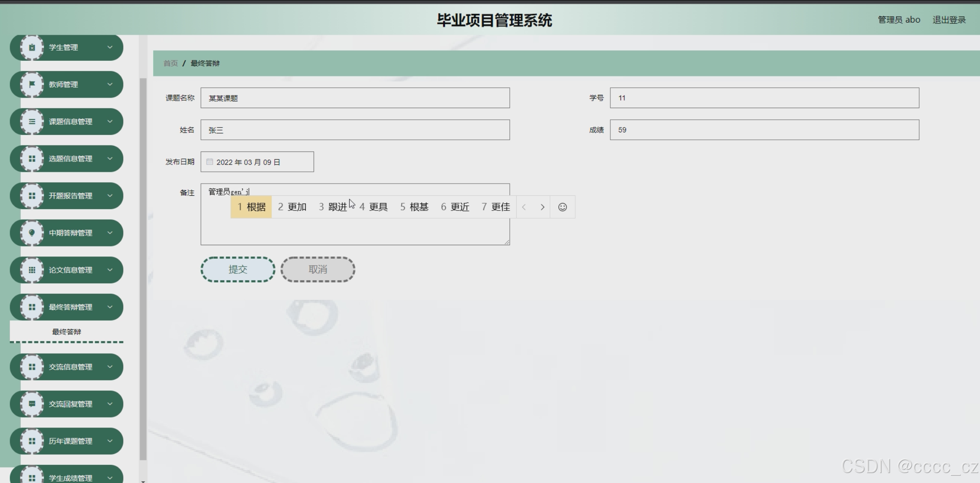Click the 学生管理 clipboard icon
Screen dimensions: 980x483
click(x=32, y=47)
